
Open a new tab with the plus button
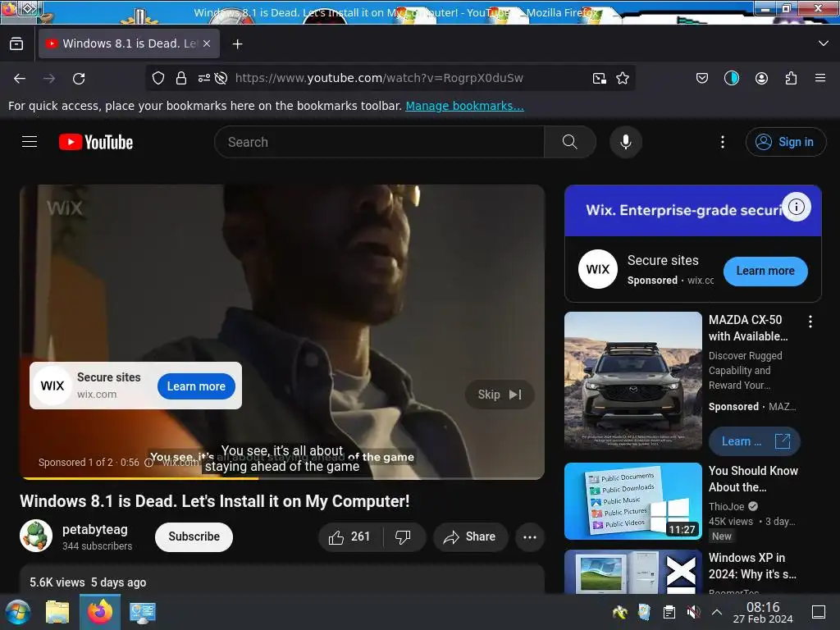(237, 44)
